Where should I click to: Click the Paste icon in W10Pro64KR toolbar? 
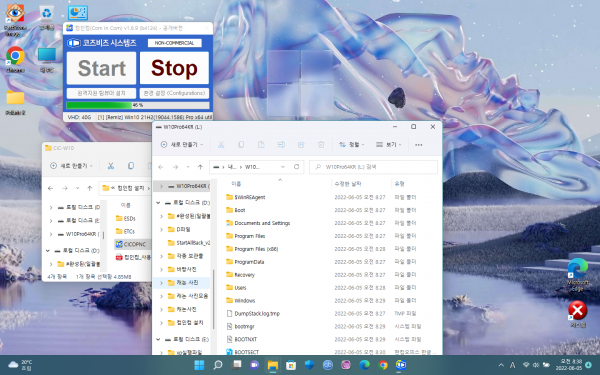(x=261, y=145)
